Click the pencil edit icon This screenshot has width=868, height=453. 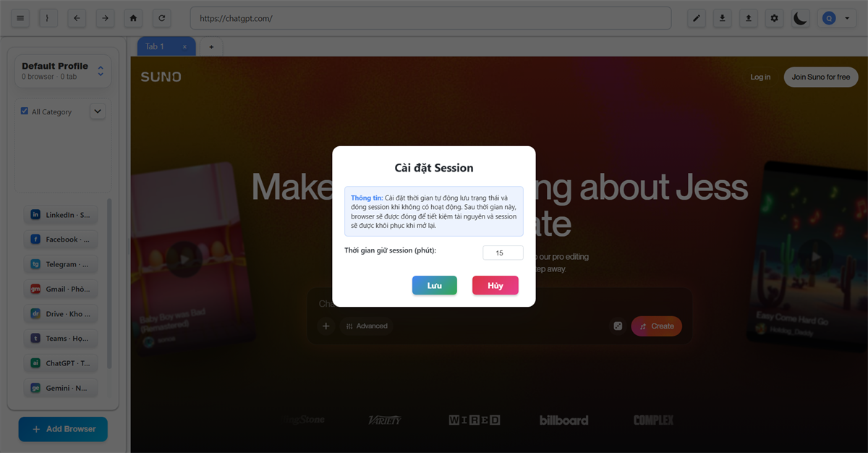pyautogui.click(x=697, y=18)
